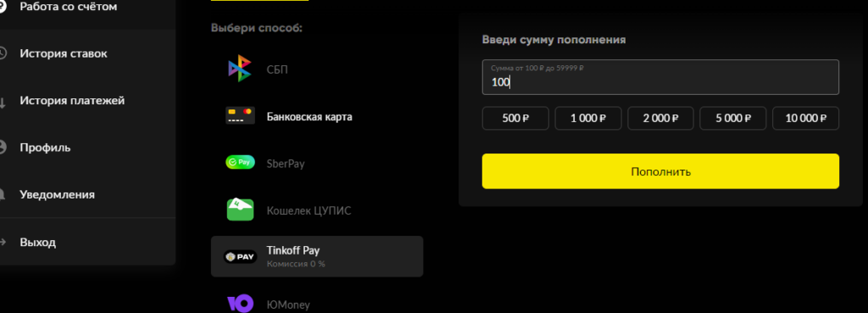Select the 10 000 ₽ preset amount
The height and width of the screenshot is (313, 868).
pos(805,118)
